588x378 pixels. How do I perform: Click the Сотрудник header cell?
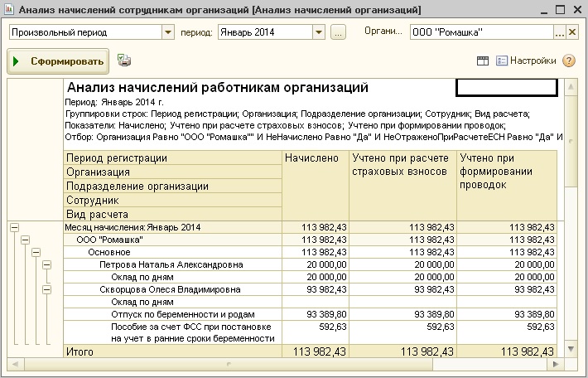pos(173,200)
